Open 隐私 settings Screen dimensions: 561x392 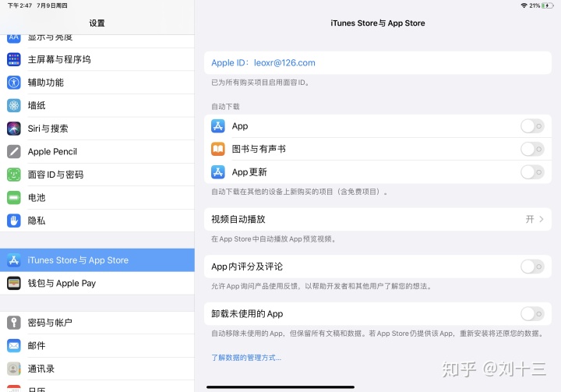(97, 221)
